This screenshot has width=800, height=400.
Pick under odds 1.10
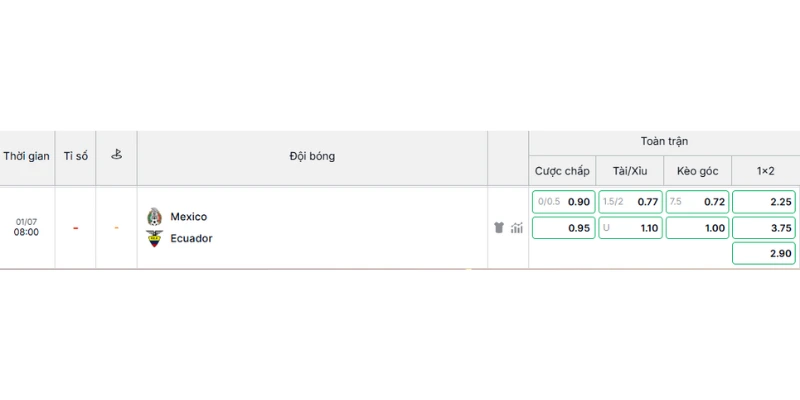click(x=630, y=228)
